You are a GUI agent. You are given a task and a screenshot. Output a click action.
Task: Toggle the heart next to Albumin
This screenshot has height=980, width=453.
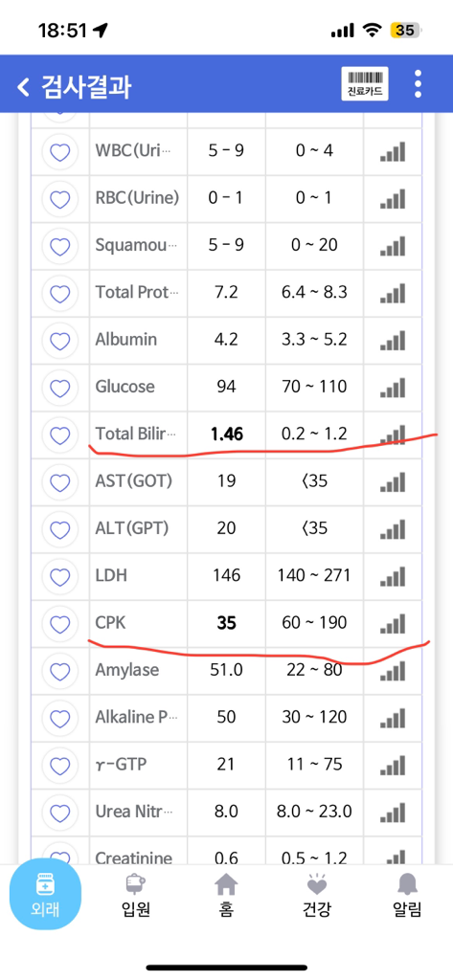click(x=59, y=341)
